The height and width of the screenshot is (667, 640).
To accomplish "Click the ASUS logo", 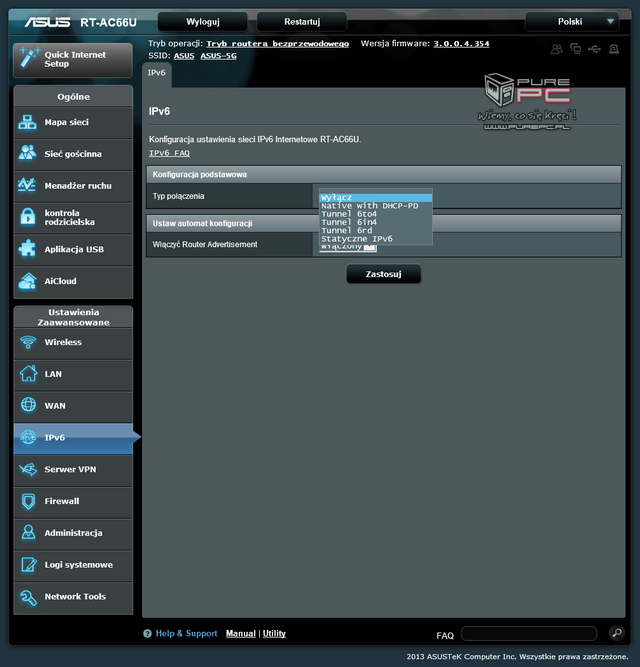I will click(x=47, y=22).
